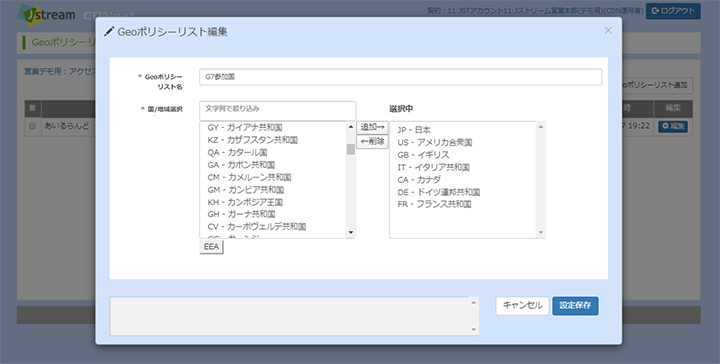Click country list scrollbar up arrow
The height and width of the screenshot is (364, 720).
point(351,126)
